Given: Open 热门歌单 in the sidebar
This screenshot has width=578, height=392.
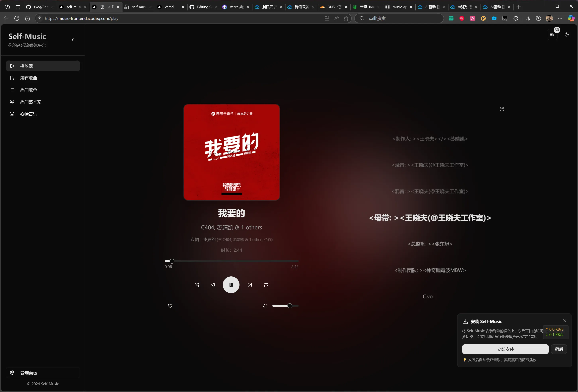Looking at the screenshot, I should coord(43,90).
